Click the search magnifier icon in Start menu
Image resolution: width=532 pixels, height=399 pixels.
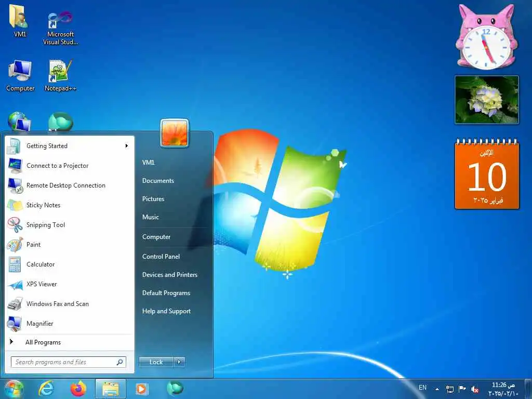[x=120, y=362]
